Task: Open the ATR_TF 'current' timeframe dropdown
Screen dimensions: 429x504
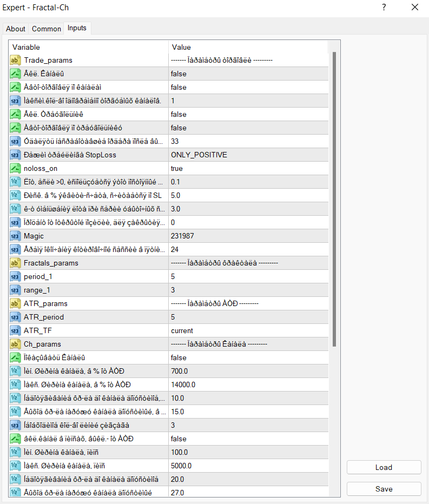Action: point(249,330)
